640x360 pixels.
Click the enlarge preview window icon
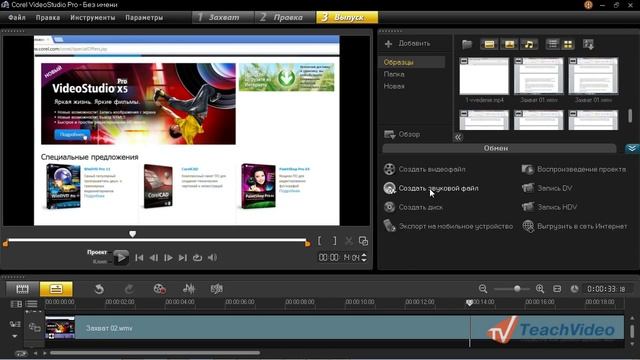coord(363,241)
